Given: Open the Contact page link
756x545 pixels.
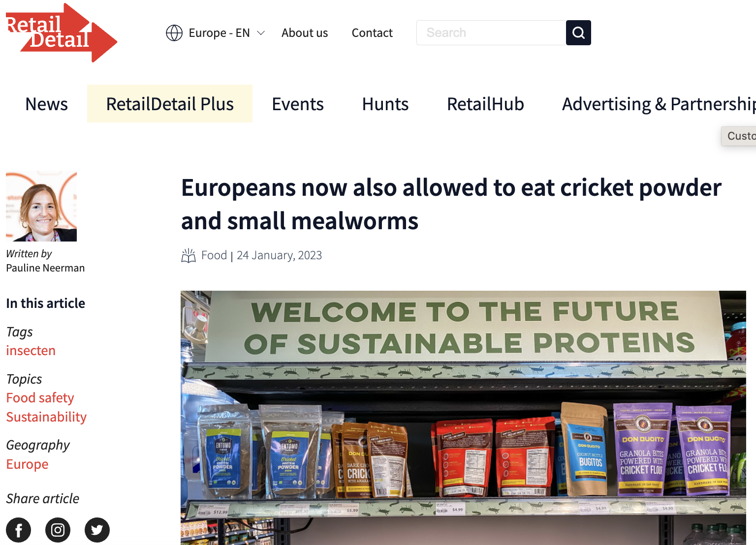Looking at the screenshot, I should coord(372,33).
